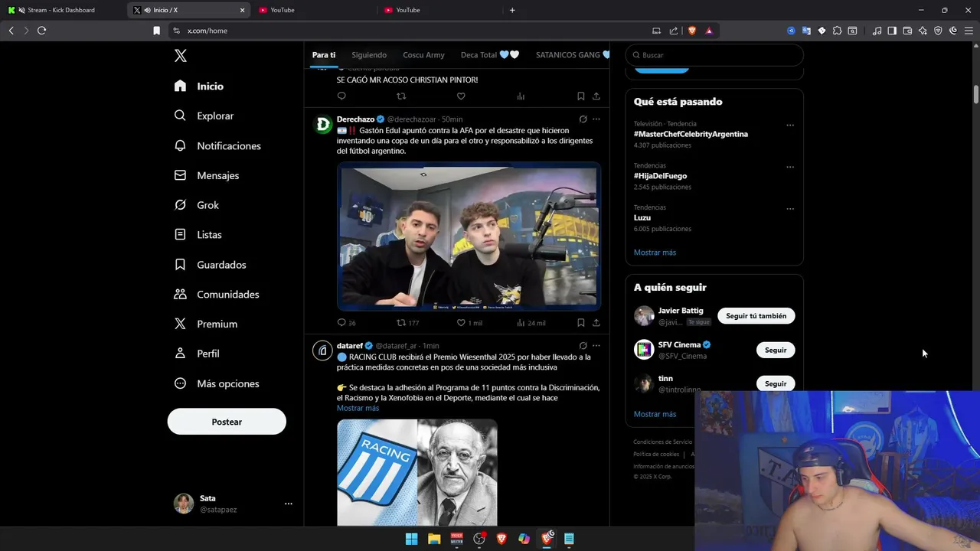Select the Para ti tab
Viewport: 980px width, 551px height.
point(324,55)
